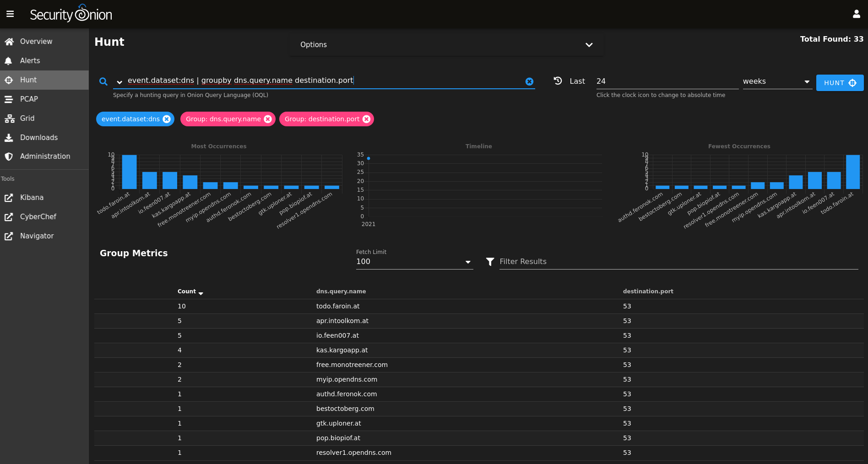This screenshot has height=464, width=868.
Task: Open Administration in sidebar
Action: point(44,156)
